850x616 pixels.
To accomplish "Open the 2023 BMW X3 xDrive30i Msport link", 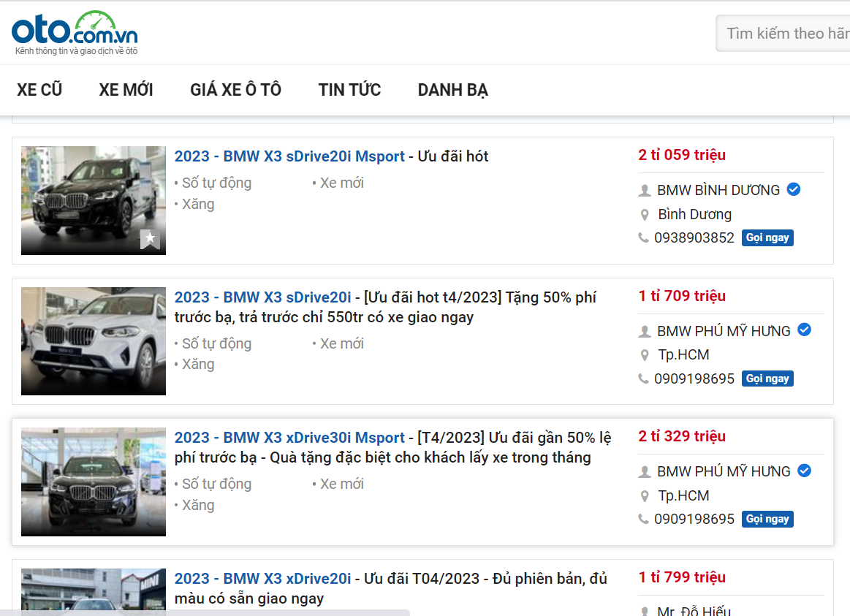I will click(x=289, y=438).
